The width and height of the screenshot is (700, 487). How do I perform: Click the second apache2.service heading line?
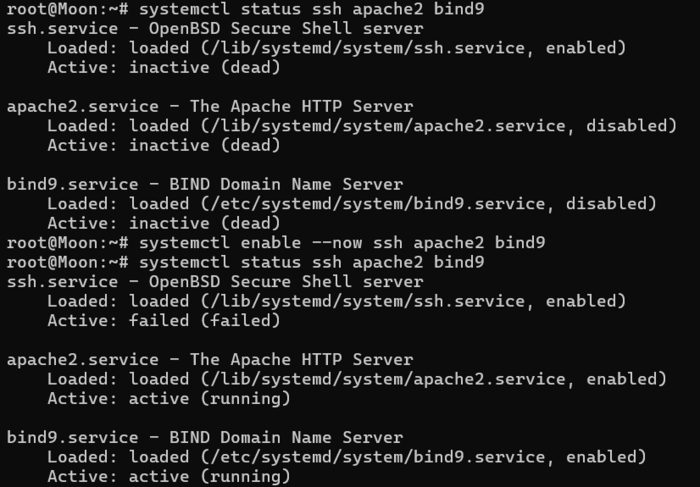pyautogui.click(x=210, y=360)
